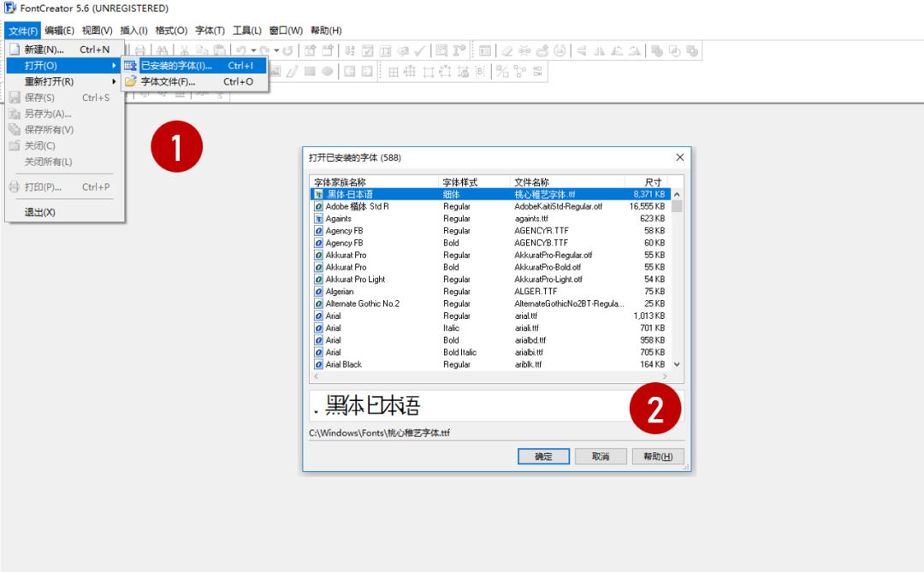
Task: Open the 工具(L) menu
Action: (x=247, y=31)
